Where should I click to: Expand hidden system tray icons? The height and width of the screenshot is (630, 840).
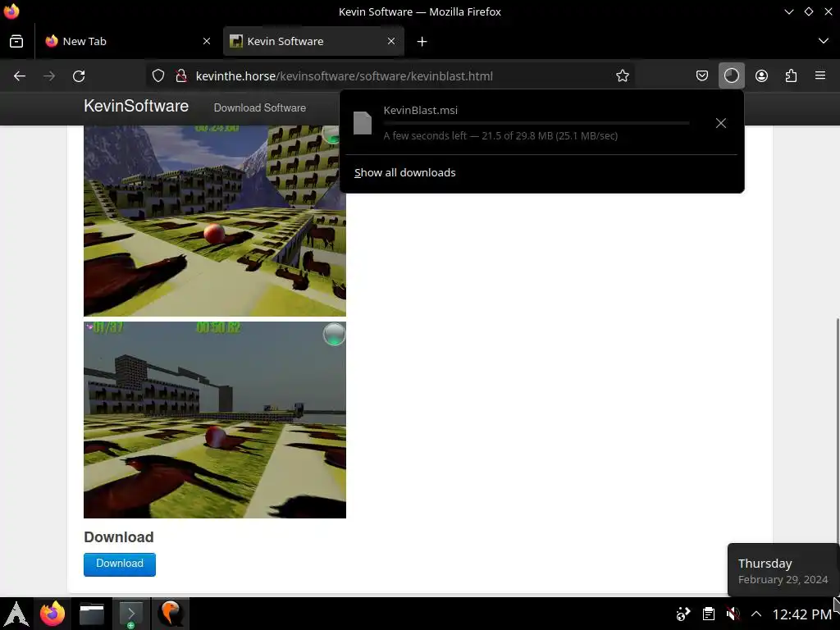pos(756,614)
